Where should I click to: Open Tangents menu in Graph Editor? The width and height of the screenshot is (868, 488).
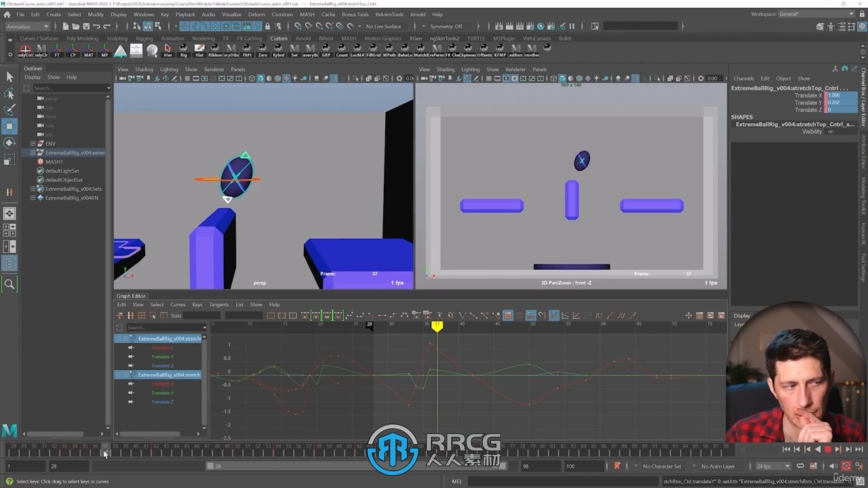(x=219, y=304)
